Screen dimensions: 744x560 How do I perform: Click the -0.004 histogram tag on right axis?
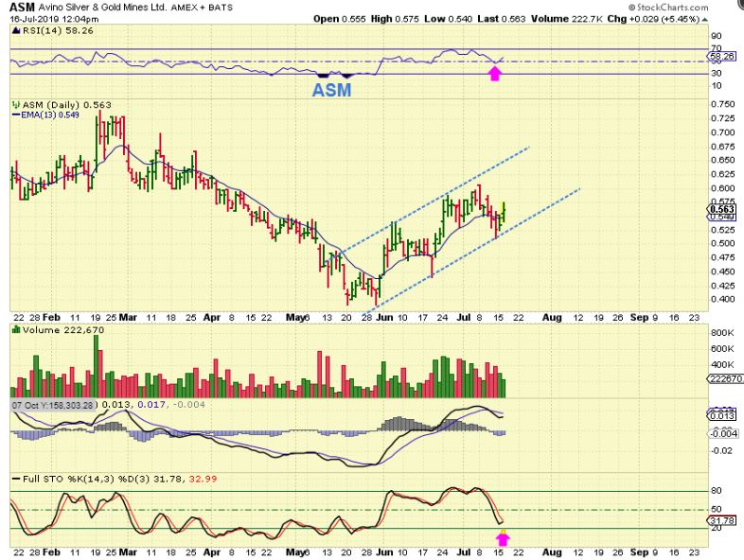click(723, 433)
